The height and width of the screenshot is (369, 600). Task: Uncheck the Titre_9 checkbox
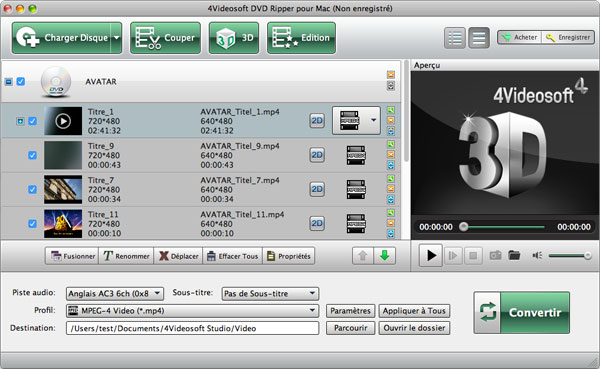[x=33, y=155]
